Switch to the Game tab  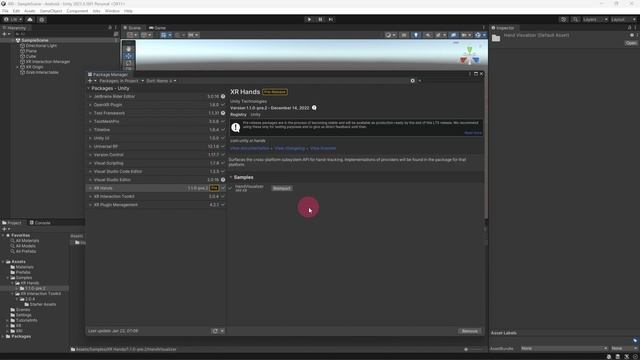[x=158, y=28]
